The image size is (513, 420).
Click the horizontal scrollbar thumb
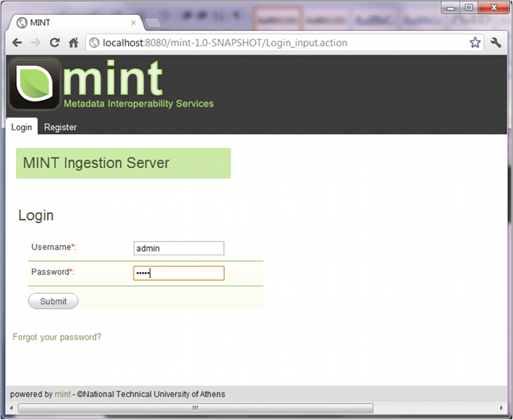tap(196, 408)
